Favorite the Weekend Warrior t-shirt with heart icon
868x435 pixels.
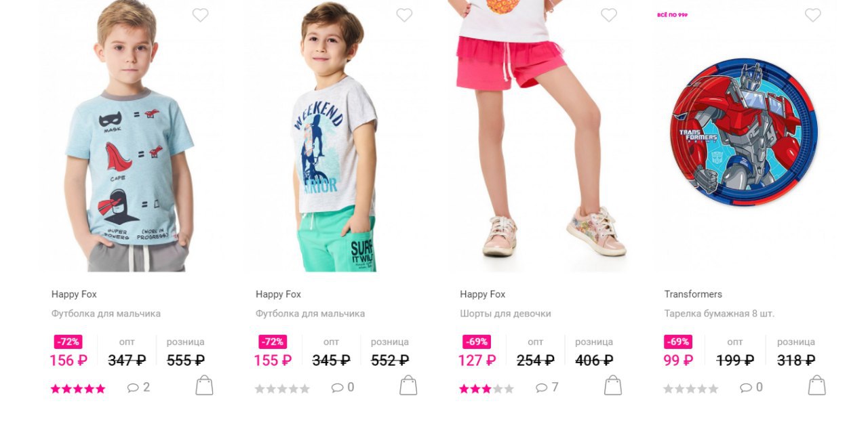pyautogui.click(x=404, y=15)
